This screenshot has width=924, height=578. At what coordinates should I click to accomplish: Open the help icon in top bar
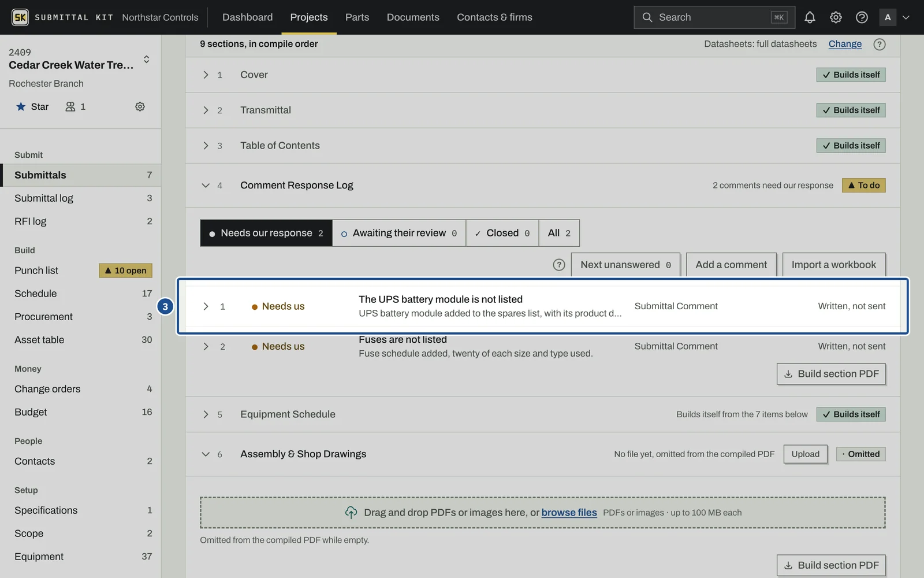[862, 17]
